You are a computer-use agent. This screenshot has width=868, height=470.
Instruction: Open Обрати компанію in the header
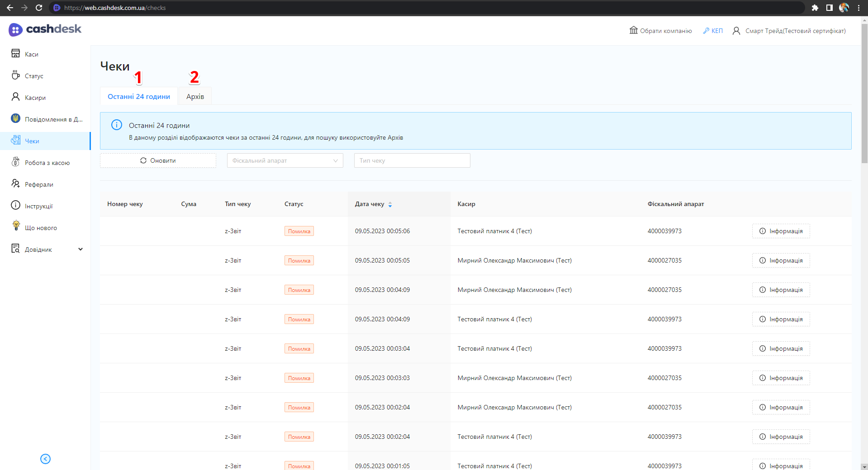pyautogui.click(x=660, y=31)
